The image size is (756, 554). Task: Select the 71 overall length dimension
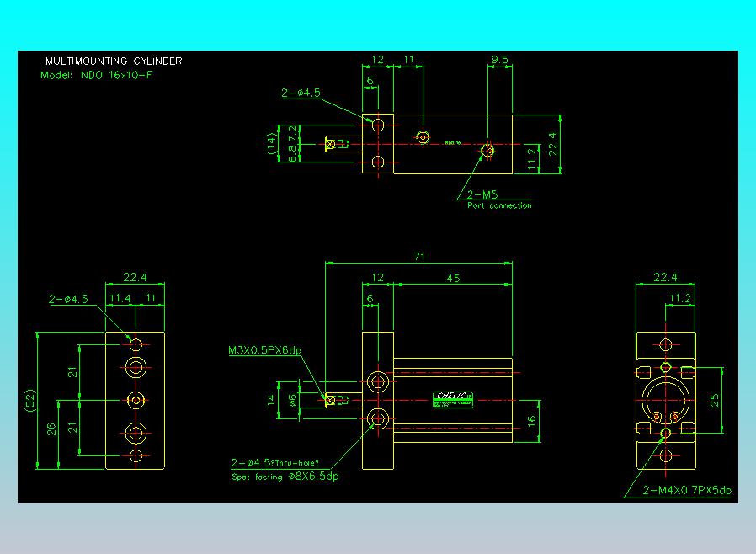pos(418,258)
